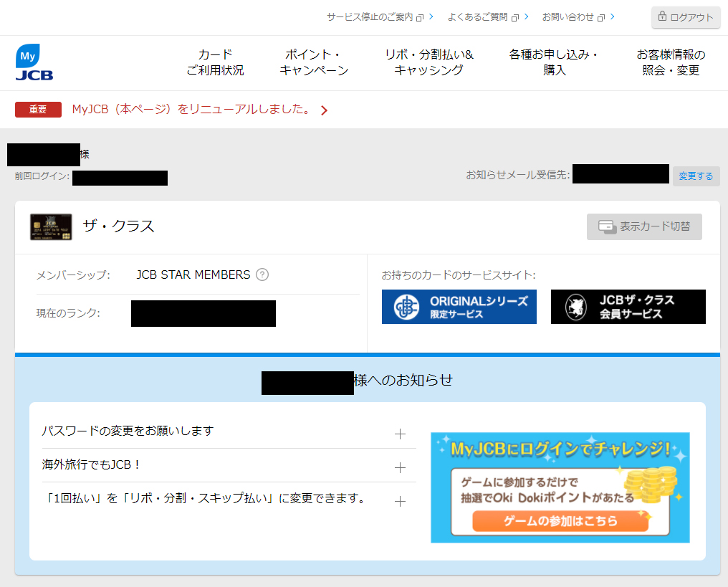This screenshot has width=728, height=587.
Task: Open the ポイント・キャンペーン menu
Action: (314, 62)
